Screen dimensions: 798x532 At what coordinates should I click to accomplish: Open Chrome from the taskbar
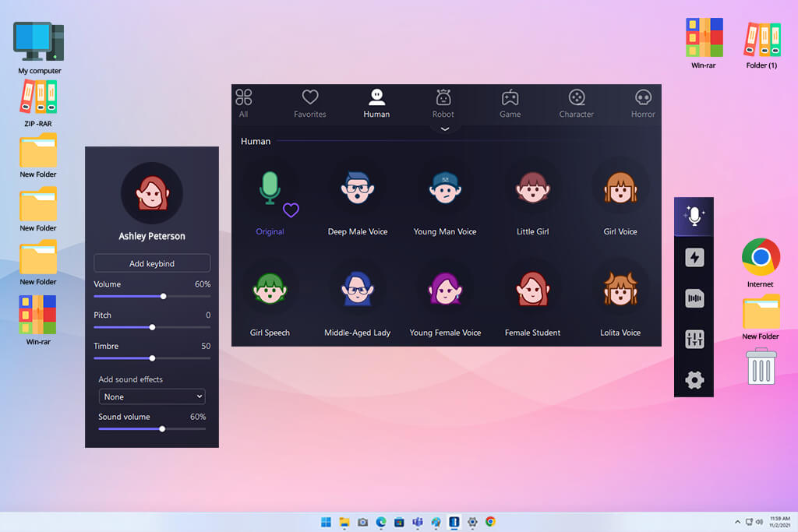[x=491, y=522]
